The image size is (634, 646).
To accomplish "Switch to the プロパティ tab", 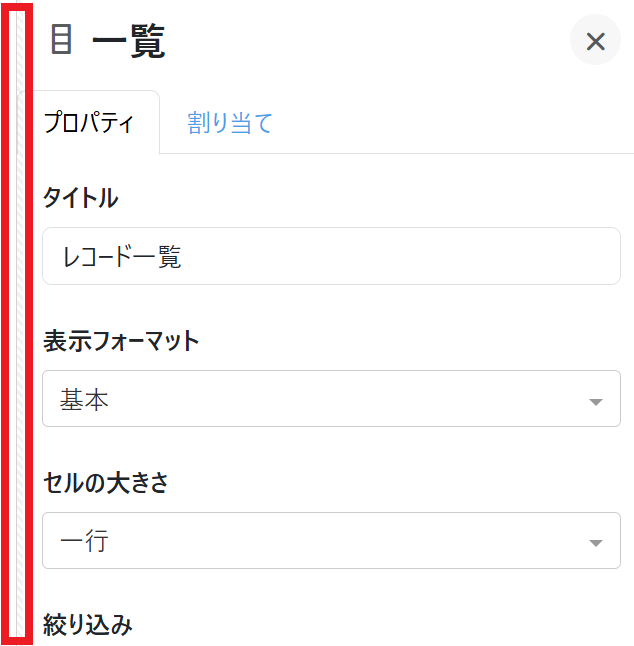I will click(88, 123).
